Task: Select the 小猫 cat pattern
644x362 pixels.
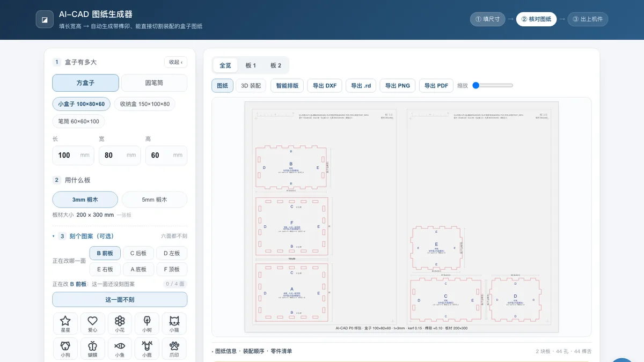Action: [x=174, y=324]
